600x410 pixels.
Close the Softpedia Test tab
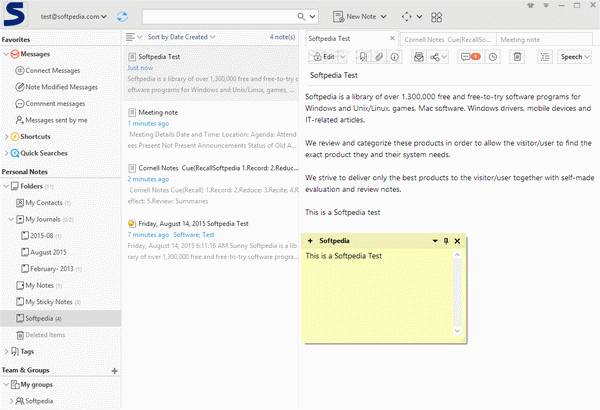point(392,38)
